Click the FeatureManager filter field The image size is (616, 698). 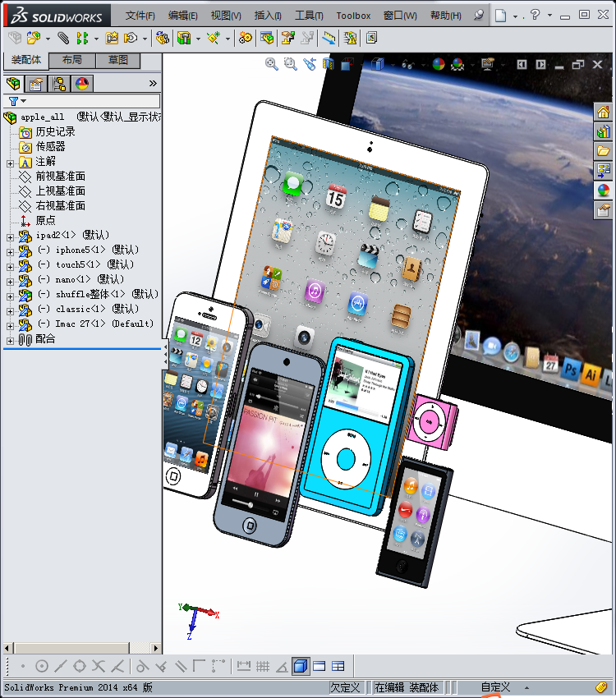[x=82, y=101]
